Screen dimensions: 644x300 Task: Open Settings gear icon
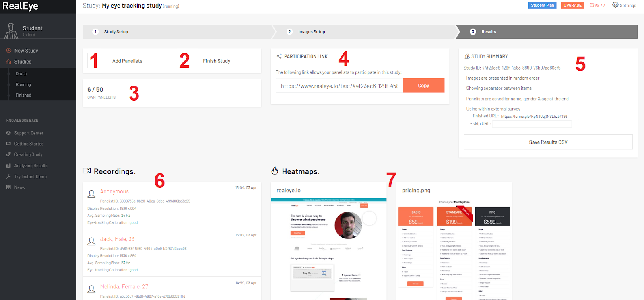[615, 5]
